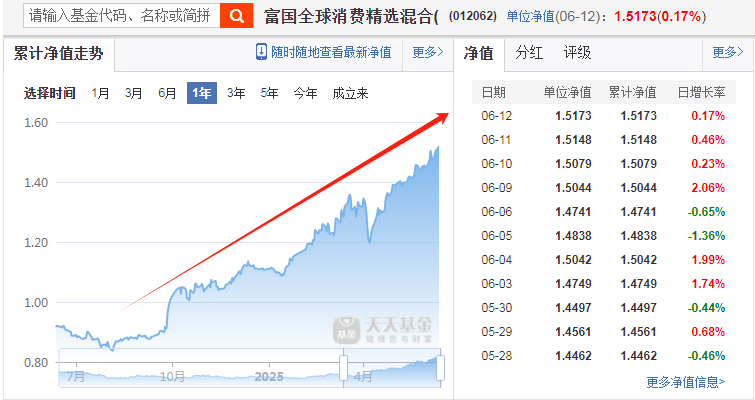Click the growth rate -1.36% cell

point(706,236)
